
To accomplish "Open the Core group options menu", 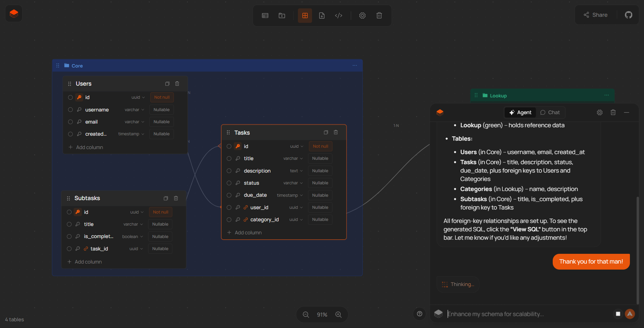I will click(x=355, y=65).
